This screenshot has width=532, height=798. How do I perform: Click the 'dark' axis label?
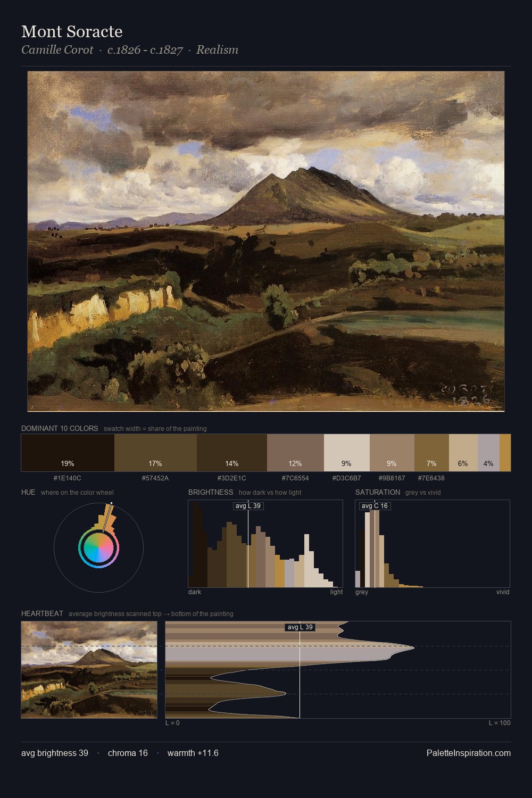point(195,592)
